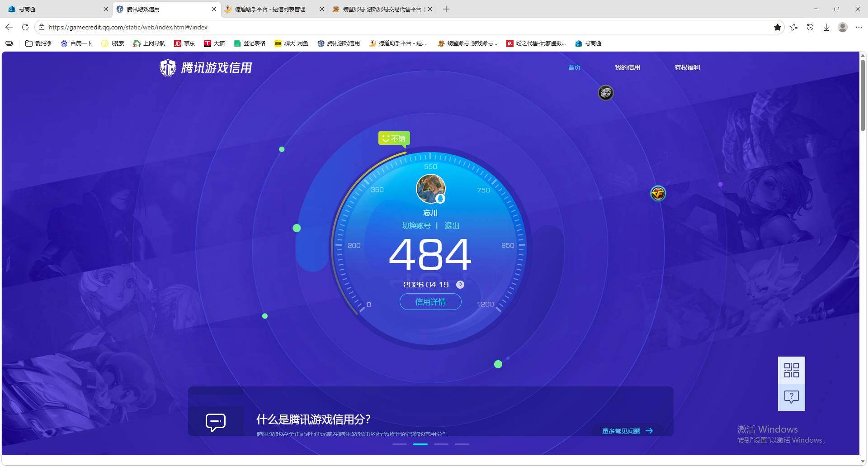The width and height of the screenshot is (868, 467).
Task: Open the 聊天_闲鱼 bookmark
Action: pyautogui.click(x=292, y=43)
